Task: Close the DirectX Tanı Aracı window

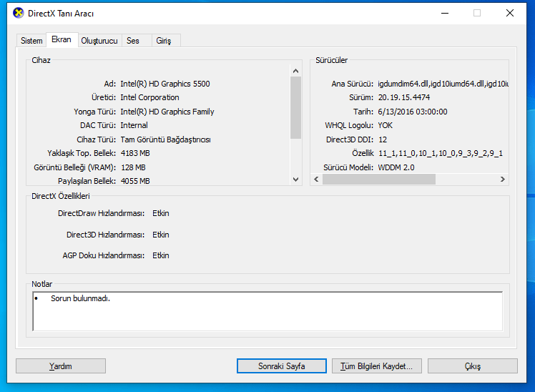Action: click(x=510, y=13)
